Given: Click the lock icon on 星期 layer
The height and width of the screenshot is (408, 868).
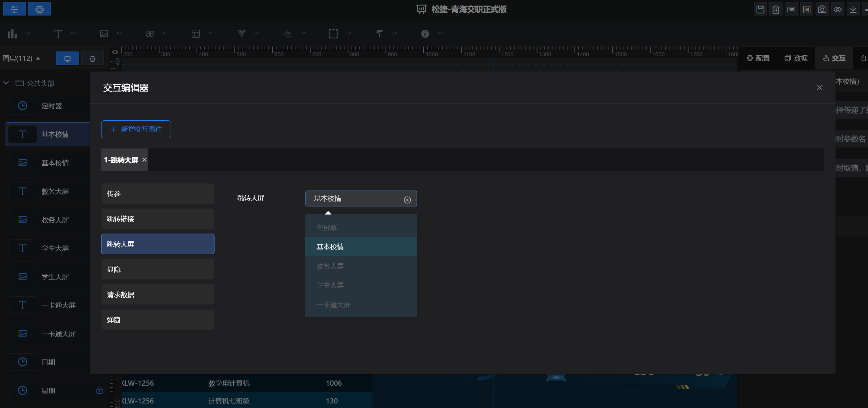Looking at the screenshot, I should [x=99, y=390].
